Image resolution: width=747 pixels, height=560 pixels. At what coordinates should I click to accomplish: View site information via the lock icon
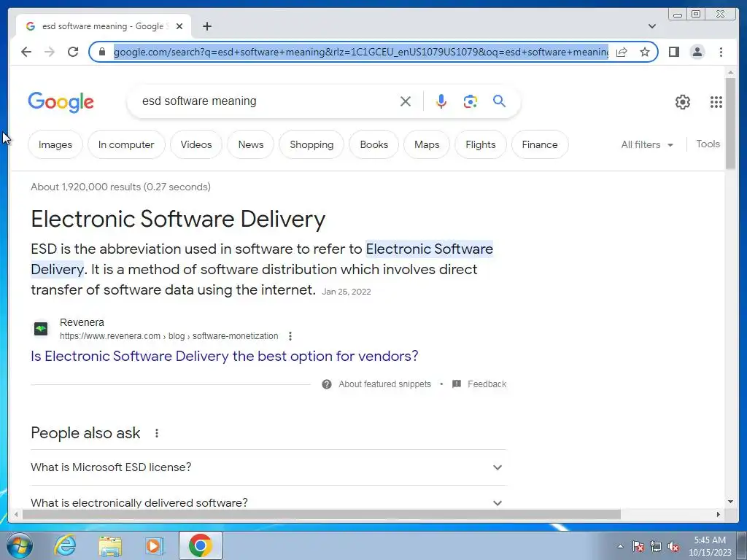coord(101,52)
